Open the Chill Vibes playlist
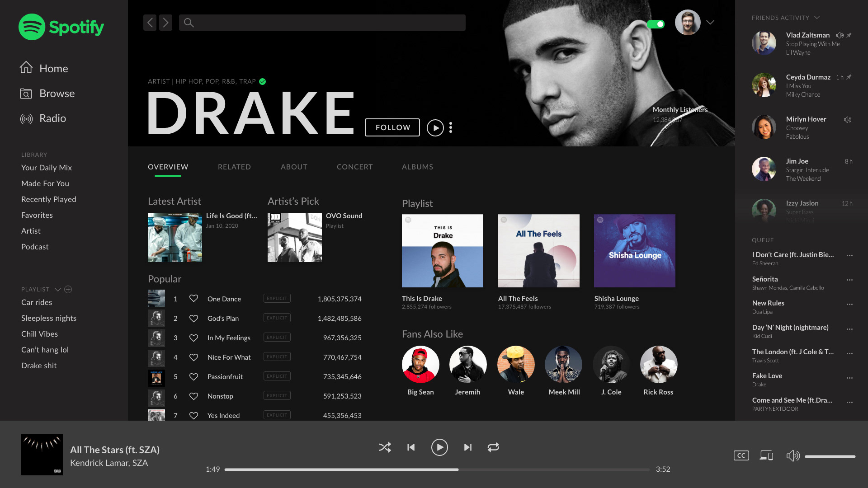The image size is (868, 488). click(x=39, y=334)
